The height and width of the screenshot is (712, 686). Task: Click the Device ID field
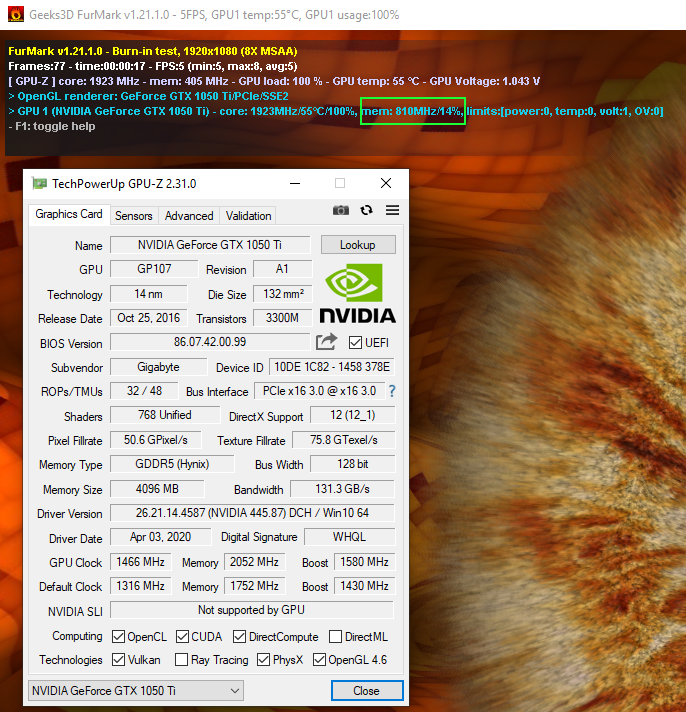point(332,367)
